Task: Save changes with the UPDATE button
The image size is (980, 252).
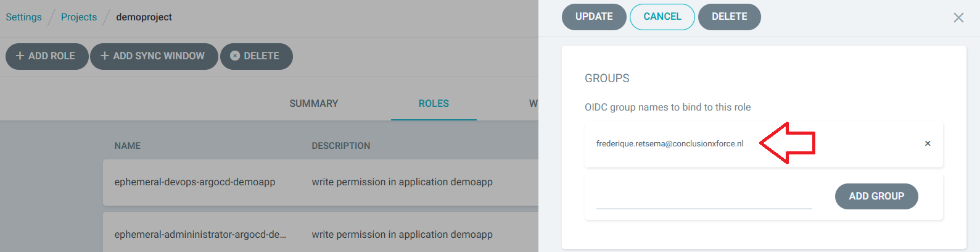Action: 594,17
